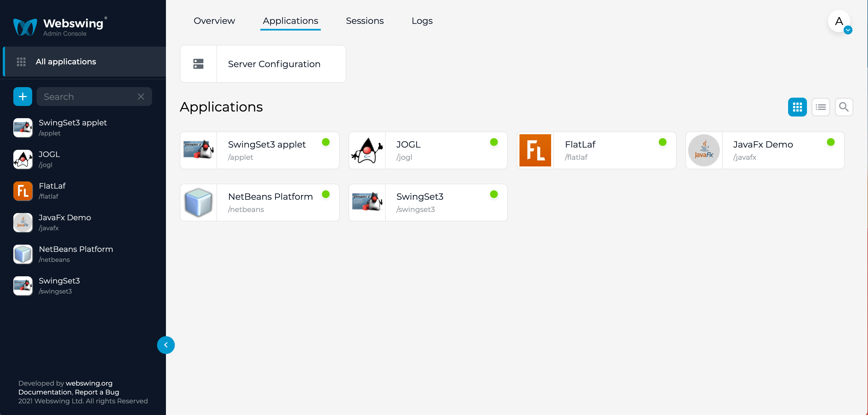Viewport: 868px width, 415px height.
Task: Click the /netbeans path on the card
Action: point(246,209)
